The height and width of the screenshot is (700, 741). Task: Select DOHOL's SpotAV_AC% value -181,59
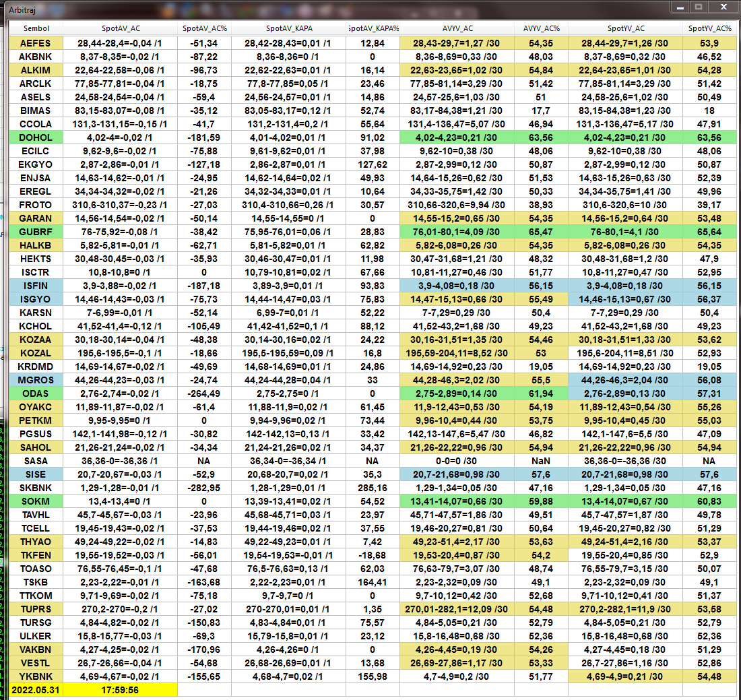[205, 137]
